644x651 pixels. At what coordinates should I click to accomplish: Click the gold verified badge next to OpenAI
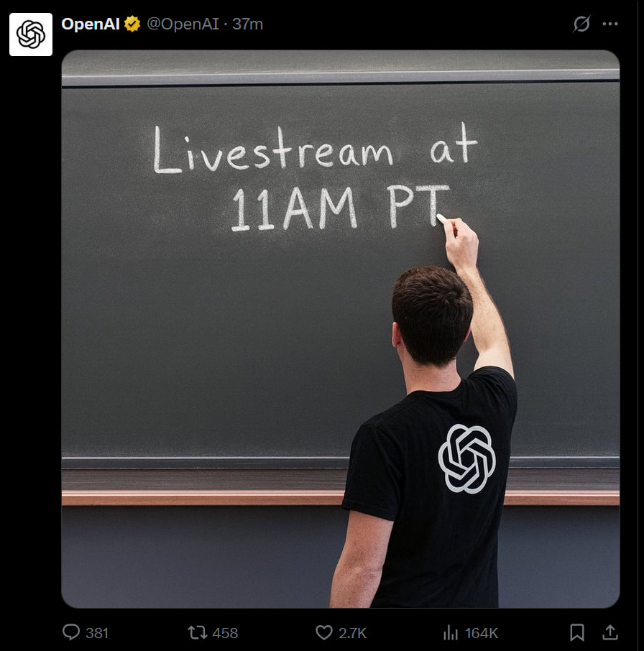click(132, 24)
